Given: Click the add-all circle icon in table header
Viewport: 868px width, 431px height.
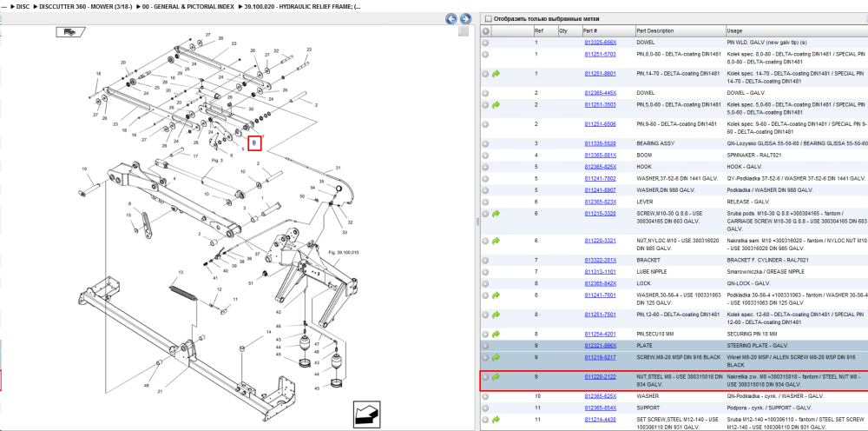Looking at the screenshot, I should point(485,31).
